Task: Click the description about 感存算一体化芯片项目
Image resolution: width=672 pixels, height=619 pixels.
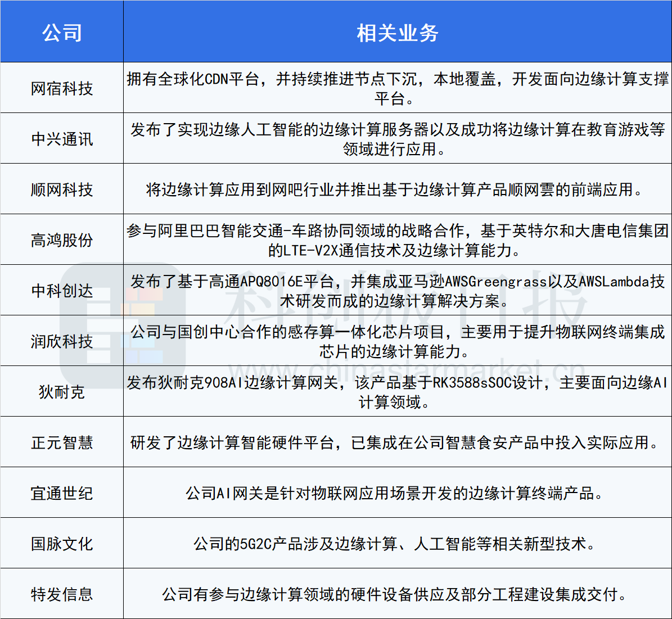Action: (397, 341)
